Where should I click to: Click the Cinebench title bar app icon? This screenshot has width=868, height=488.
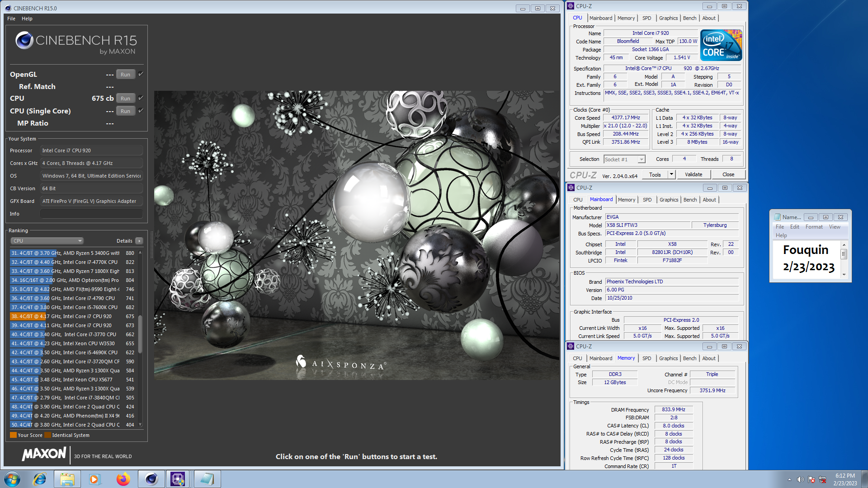pyautogui.click(x=8, y=8)
